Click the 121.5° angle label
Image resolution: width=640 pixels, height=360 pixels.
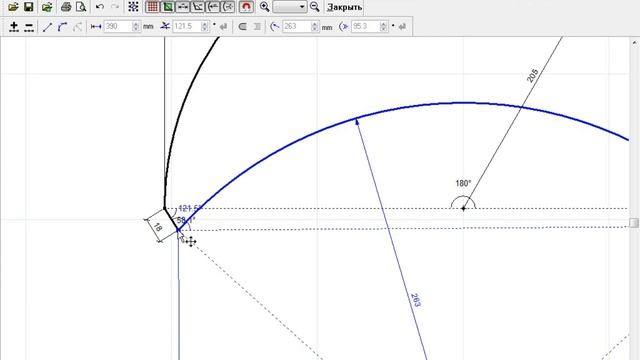[x=190, y=209]
